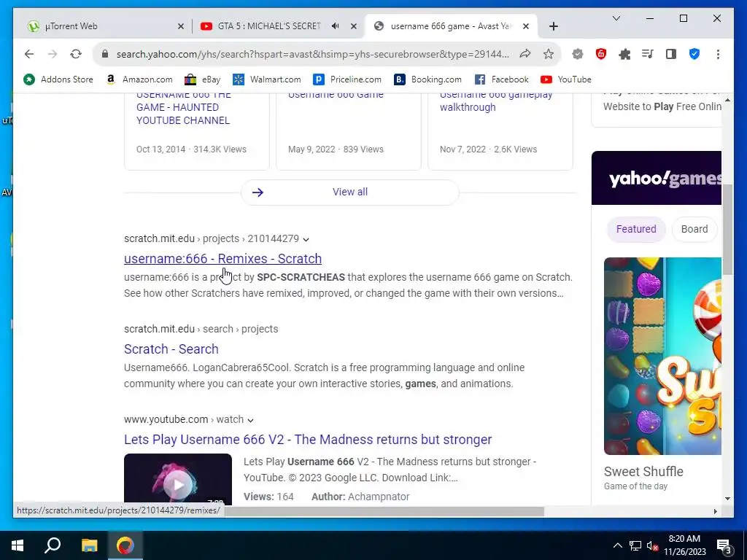747x560 pixels.
Task: Close the µTorrent Web tab
Action: (181, 26)
